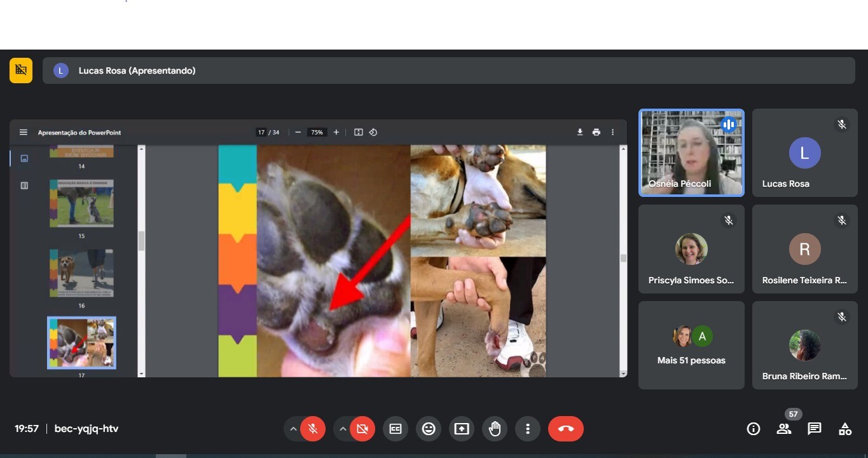
Task: Open slide 15 thumbnail
Action: 81,203
